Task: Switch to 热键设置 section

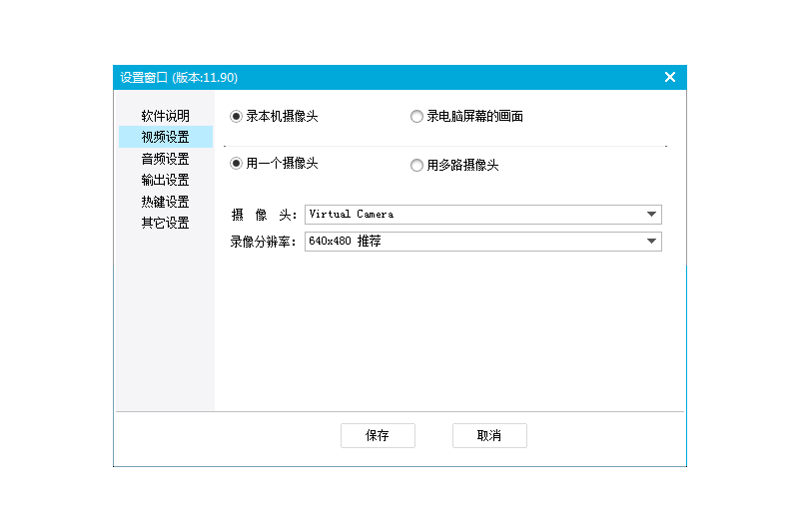Action: [x=165, y=202]
